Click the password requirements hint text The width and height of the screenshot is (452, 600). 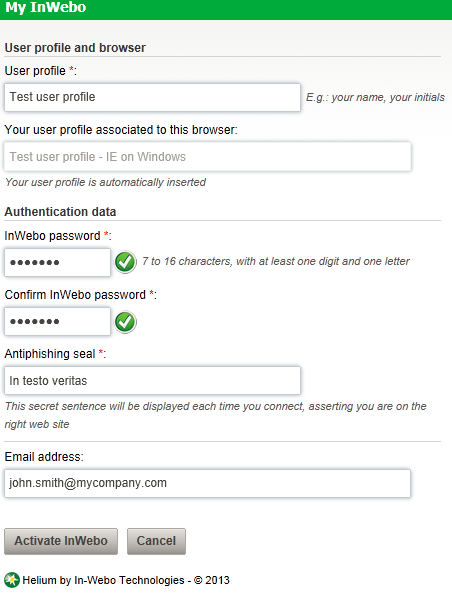pos(276,261)
